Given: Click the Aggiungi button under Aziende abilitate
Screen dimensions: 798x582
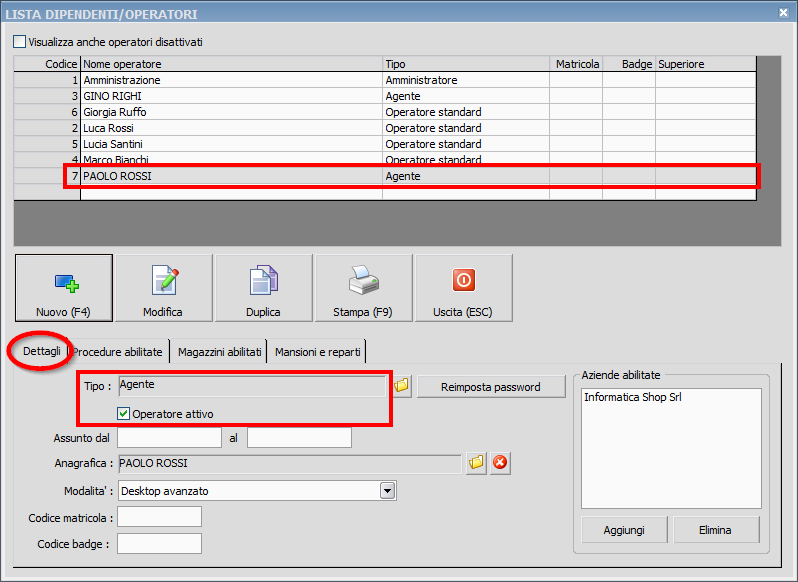Looking at the screenshot, I should [624, 530].
